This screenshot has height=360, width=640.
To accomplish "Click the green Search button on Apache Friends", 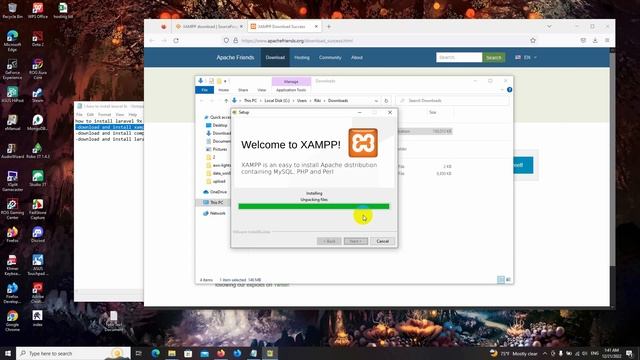I will [493, 58].
